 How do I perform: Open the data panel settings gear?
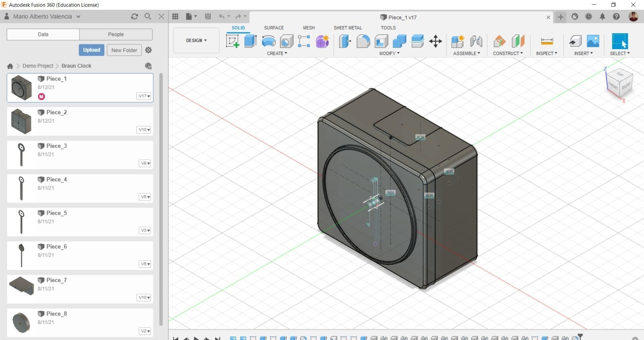tap(148, 50)
